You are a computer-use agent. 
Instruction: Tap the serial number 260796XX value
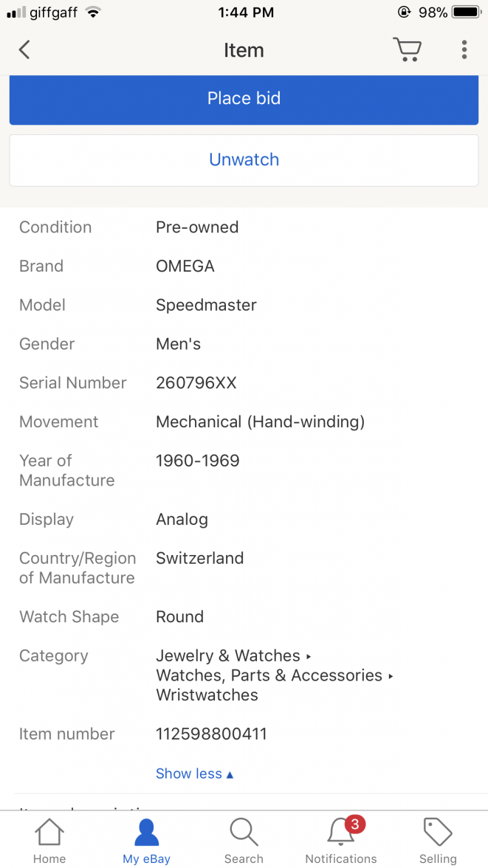coord(196,382)
